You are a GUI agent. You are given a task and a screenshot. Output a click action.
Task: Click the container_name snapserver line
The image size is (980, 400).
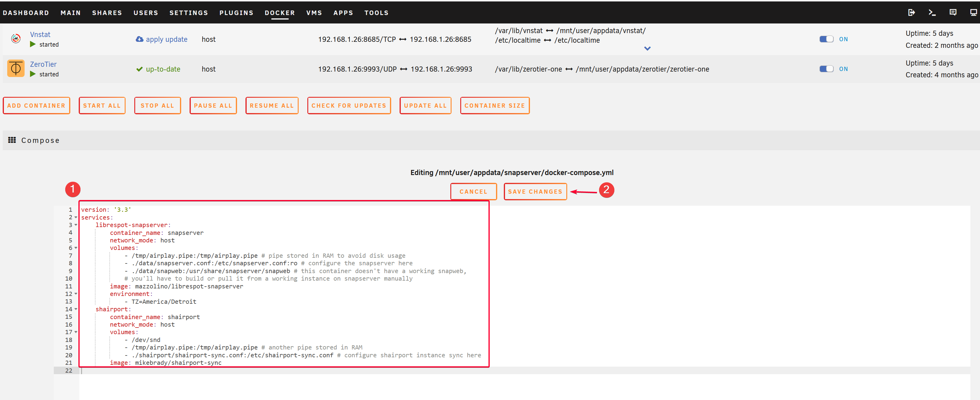pos(156,232)
